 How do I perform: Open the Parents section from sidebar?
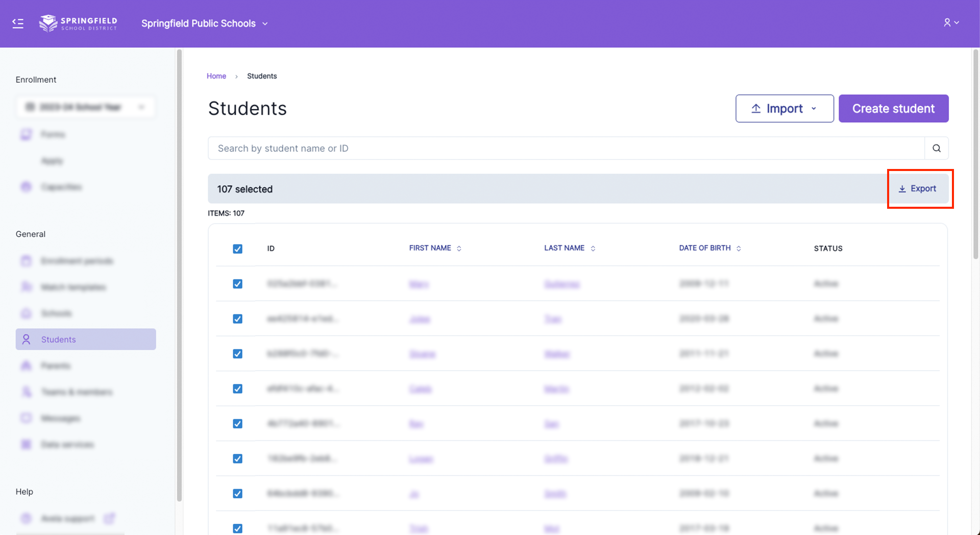[56, 366]
